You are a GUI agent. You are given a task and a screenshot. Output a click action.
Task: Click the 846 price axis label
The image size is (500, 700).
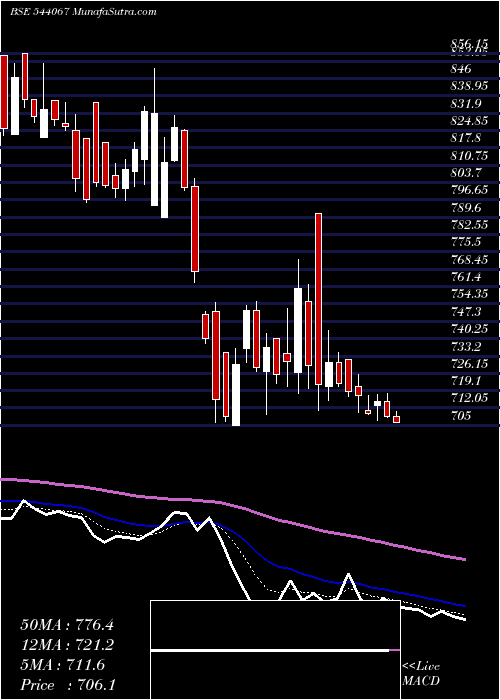point(461,69)
